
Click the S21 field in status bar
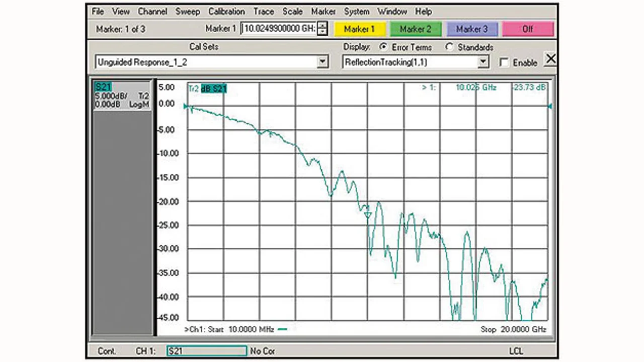pyautogui.click(x=206, y=351)
